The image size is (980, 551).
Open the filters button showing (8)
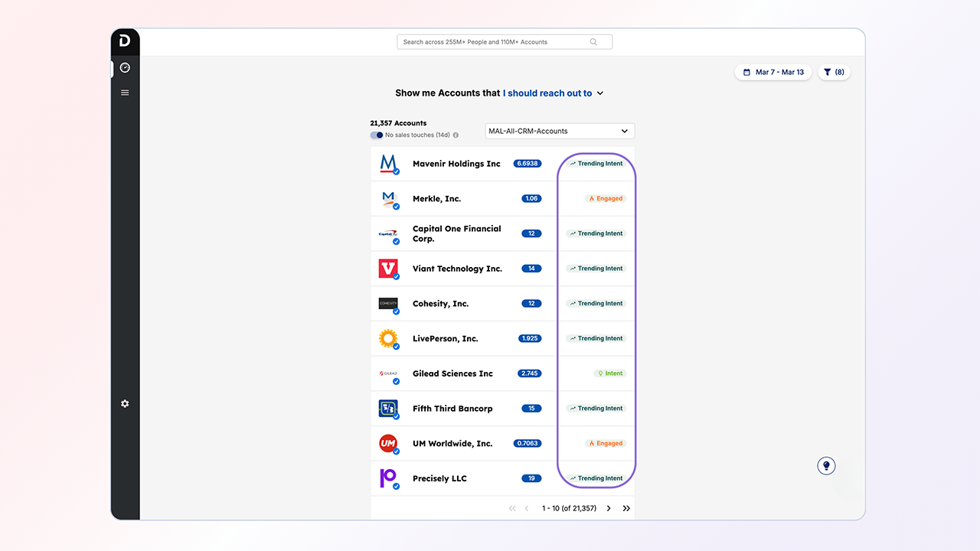tap(834, 72)
